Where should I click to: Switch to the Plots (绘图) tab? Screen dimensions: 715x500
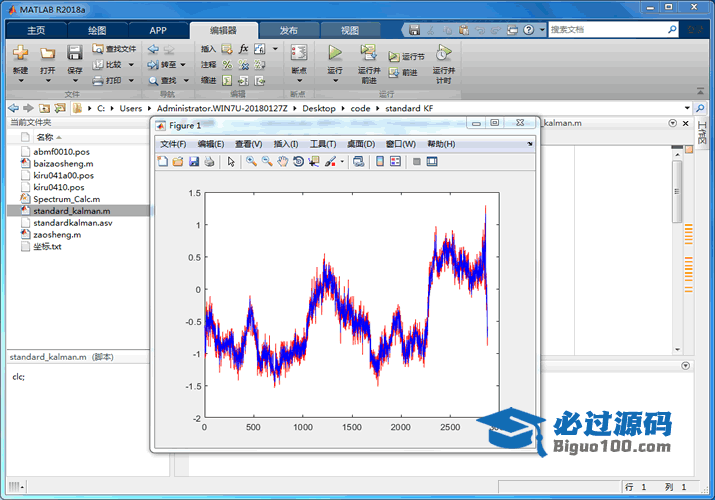click(x=97, y=30)
